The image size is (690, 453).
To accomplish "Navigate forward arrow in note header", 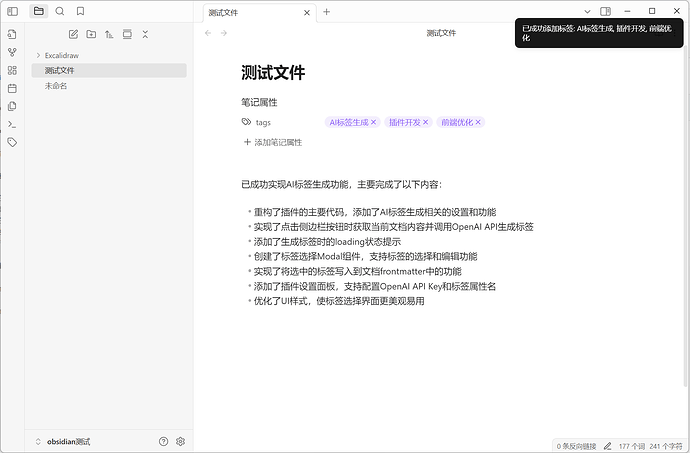I will coord(224,33).
